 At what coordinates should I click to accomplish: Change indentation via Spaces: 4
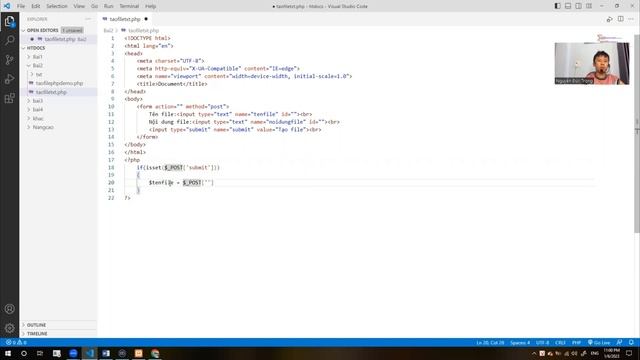tap(520, 342)
